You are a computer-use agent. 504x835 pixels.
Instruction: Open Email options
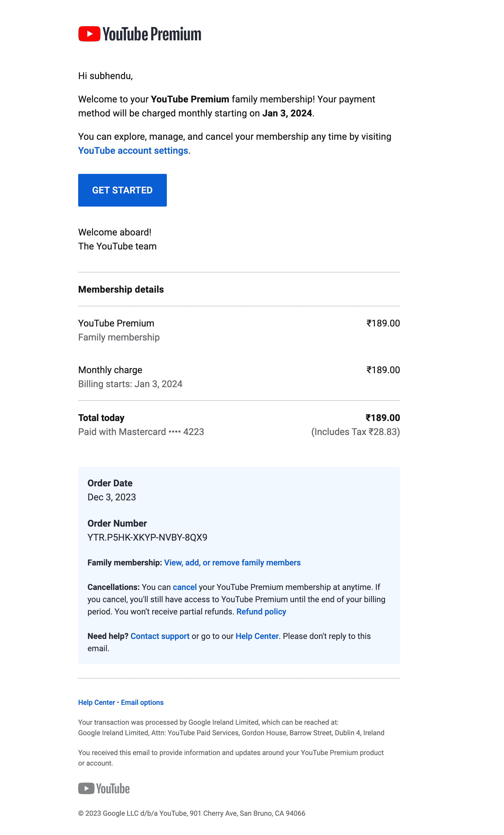[x=142, y=703]
